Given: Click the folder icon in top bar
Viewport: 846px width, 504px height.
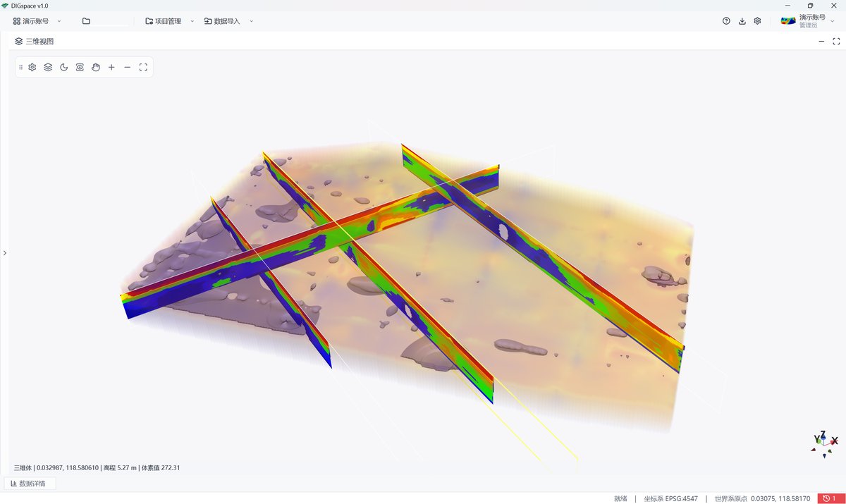Looking at the screenshot, I should coord(86,21).
